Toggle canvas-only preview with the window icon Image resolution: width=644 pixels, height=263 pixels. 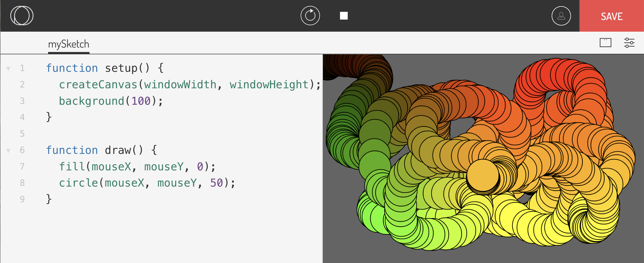pyautogui.click(x=605, y=43)
